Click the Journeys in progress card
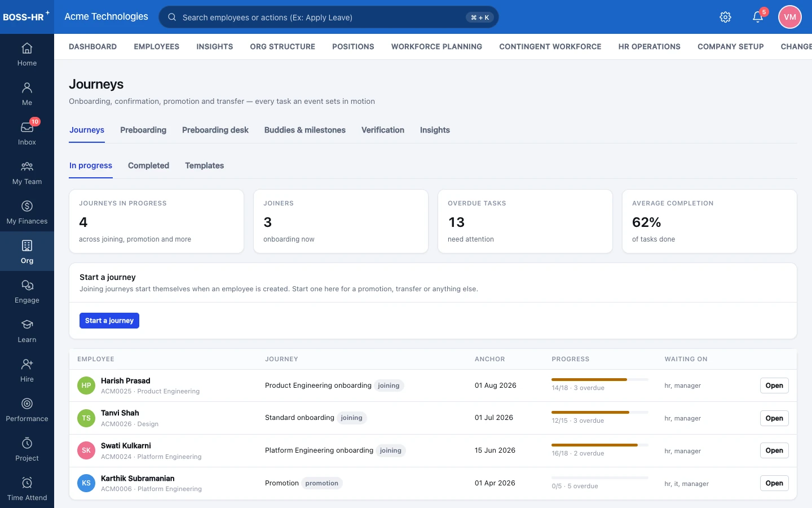The width and height of the screenshot is (812, 508). [x=156, y=221]
